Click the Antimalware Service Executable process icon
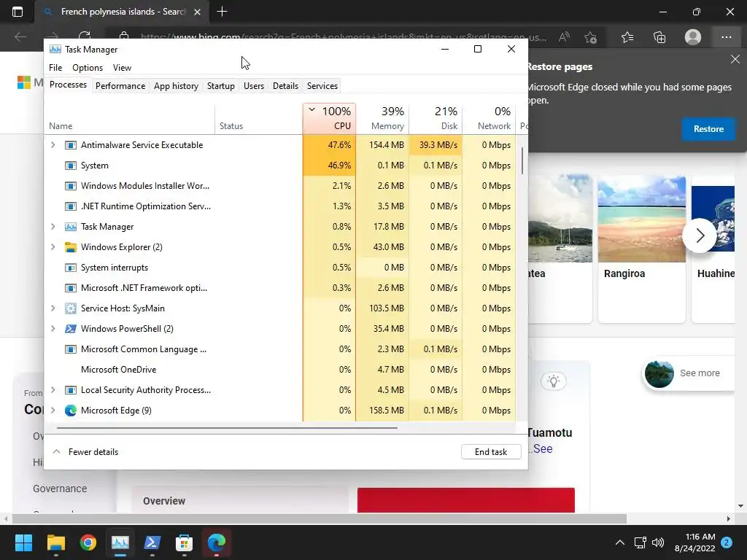 [71, 145]
